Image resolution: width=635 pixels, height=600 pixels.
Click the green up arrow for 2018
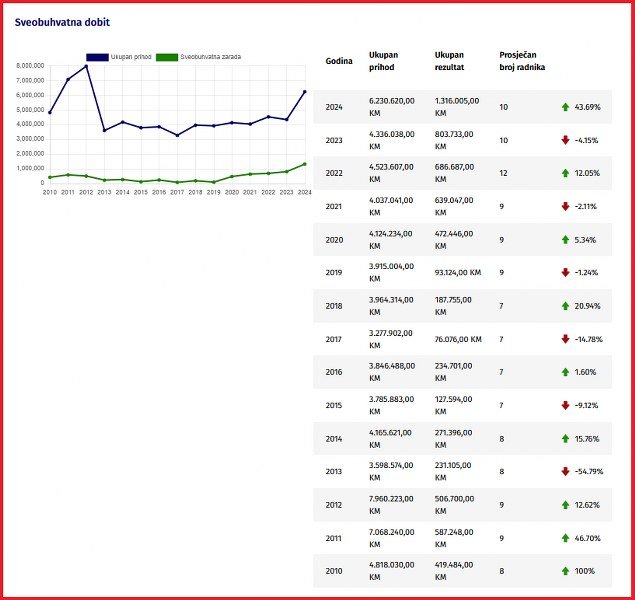(566, 305)
